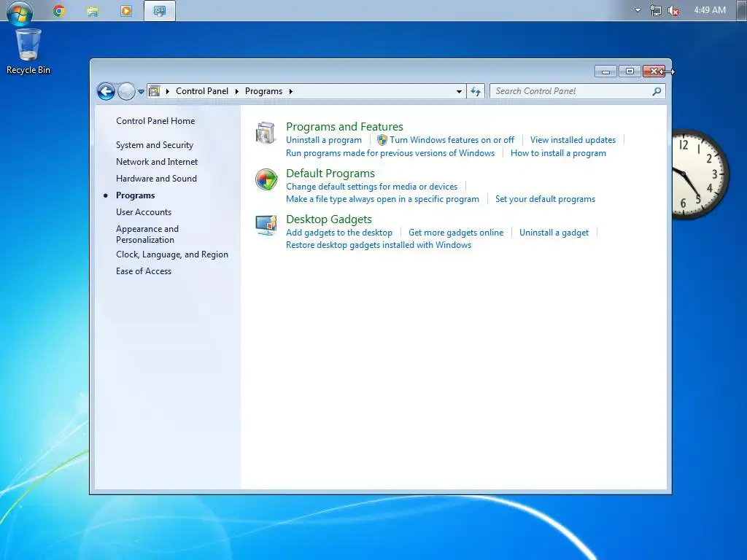
Task: Open Network and Internet category
Action: pos(157,162)
